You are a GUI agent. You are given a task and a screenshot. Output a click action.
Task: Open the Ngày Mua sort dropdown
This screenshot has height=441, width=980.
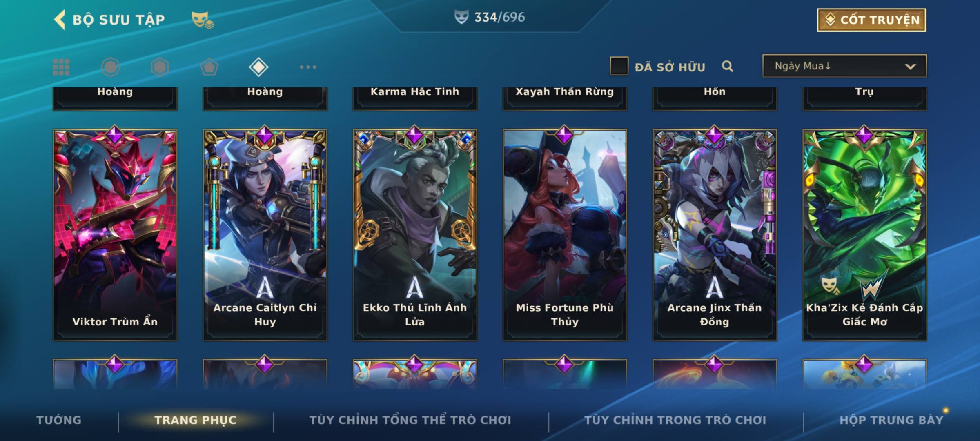(x=844, y=66)
